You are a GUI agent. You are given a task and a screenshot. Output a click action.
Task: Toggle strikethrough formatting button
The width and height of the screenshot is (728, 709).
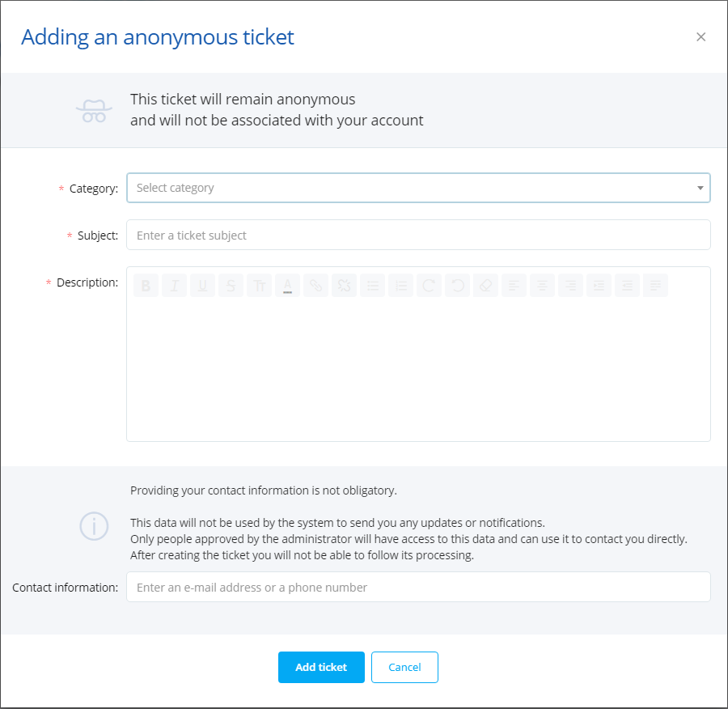pyautogui.click(x=231, y=285)
